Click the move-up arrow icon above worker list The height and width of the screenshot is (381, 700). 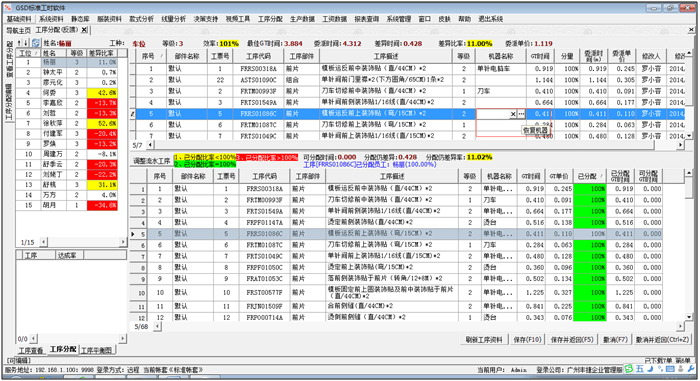pyautogui.click(x=19, y=43)
